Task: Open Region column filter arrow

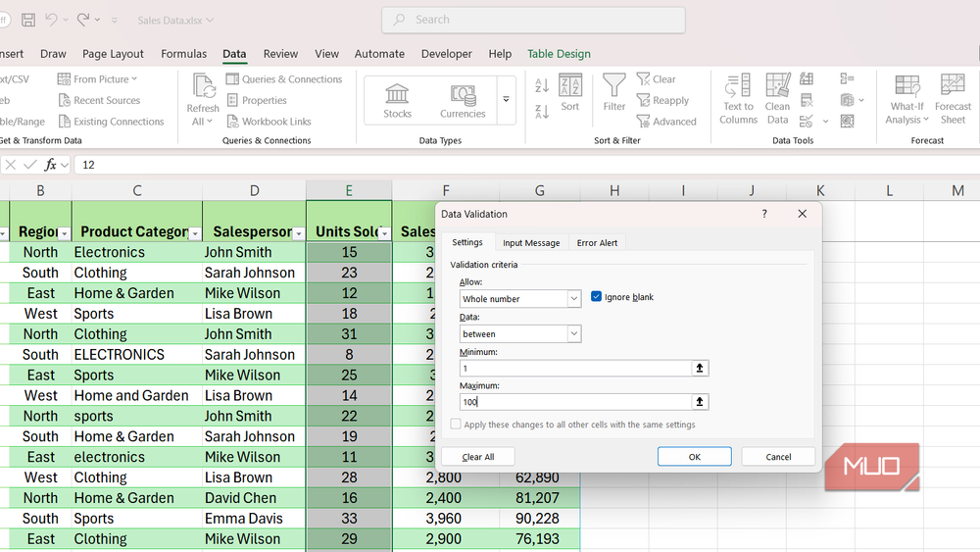Action: [x=64, y=233]
